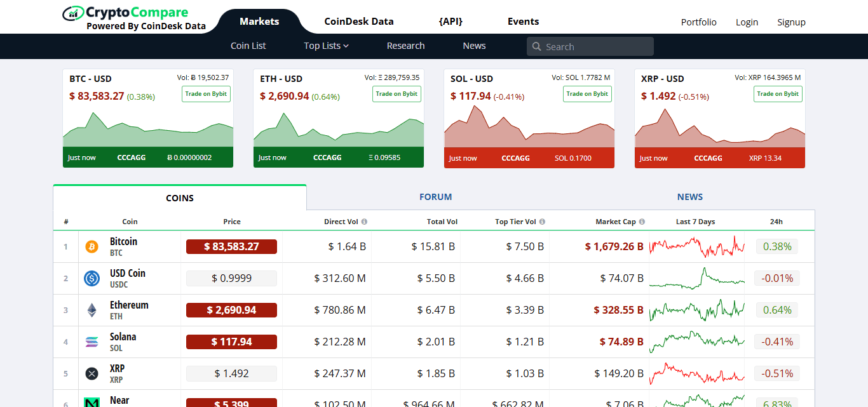The height and width of the screenshot is (407, 868).
Task: Click Trade on Bybit for SOL - USD
Action: click(x=587, y=94)
